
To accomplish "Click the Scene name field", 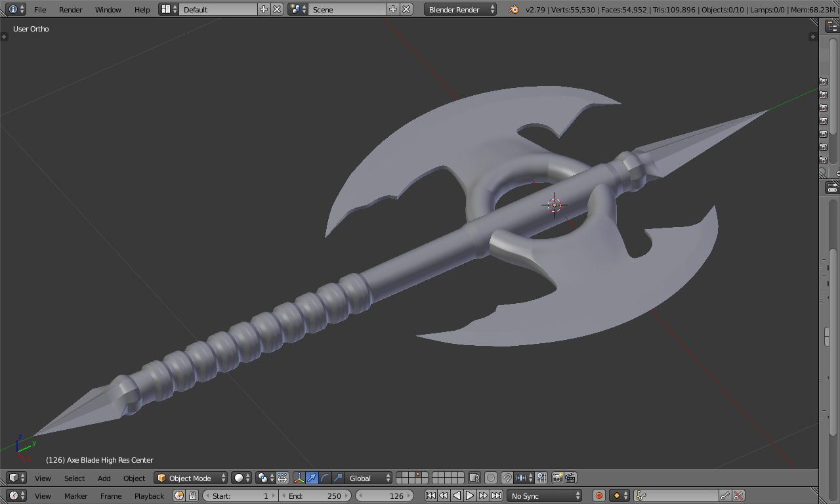I will click(347, 9).
